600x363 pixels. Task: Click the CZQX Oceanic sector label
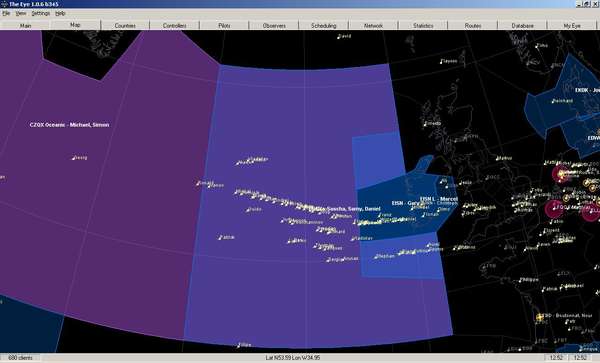click(69, 125)
